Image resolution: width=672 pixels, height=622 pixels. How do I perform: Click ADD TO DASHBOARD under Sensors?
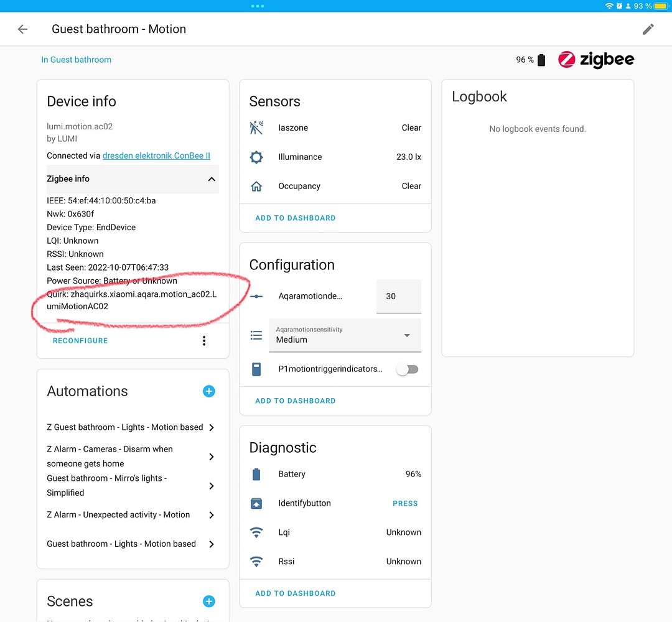[x=296, y=218]
